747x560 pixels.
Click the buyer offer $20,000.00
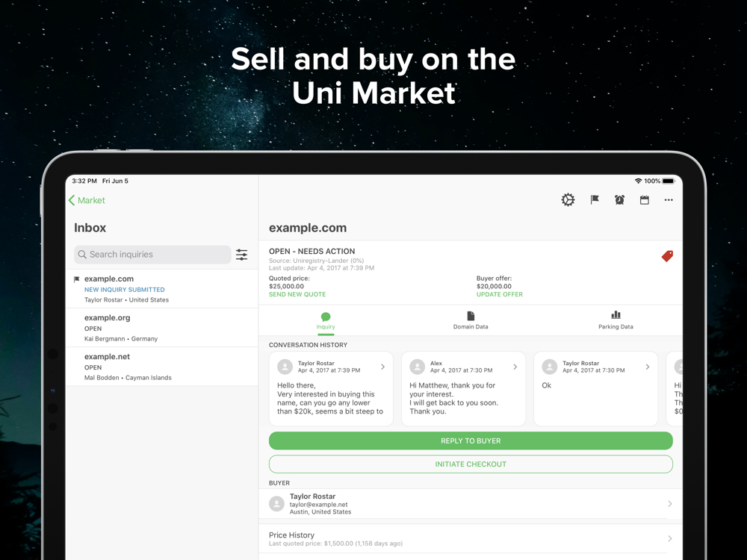click(494, 286)
